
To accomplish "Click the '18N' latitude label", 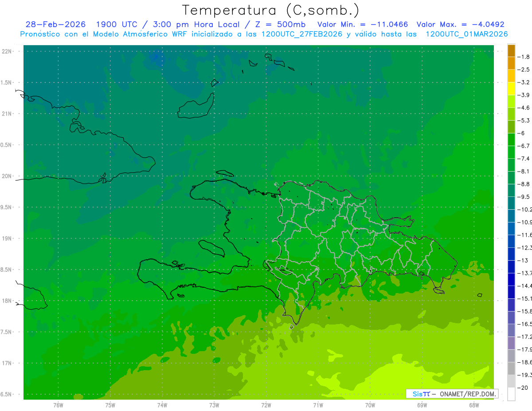I will [7, 301].
